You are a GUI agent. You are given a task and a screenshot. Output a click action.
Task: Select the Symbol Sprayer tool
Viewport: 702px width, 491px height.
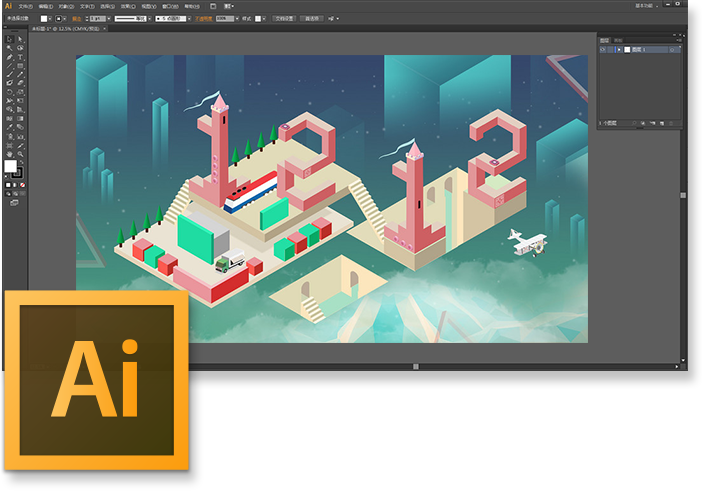click(9, 136)
